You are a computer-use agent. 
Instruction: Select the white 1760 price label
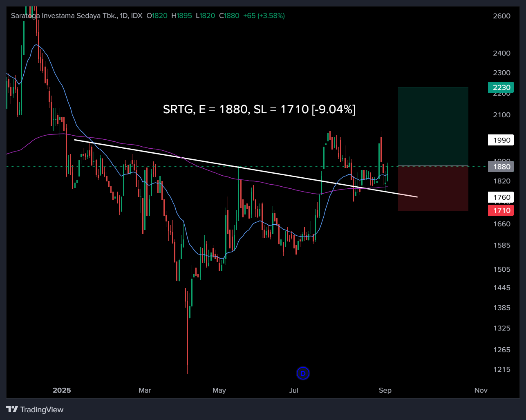(x=501, y=197)
